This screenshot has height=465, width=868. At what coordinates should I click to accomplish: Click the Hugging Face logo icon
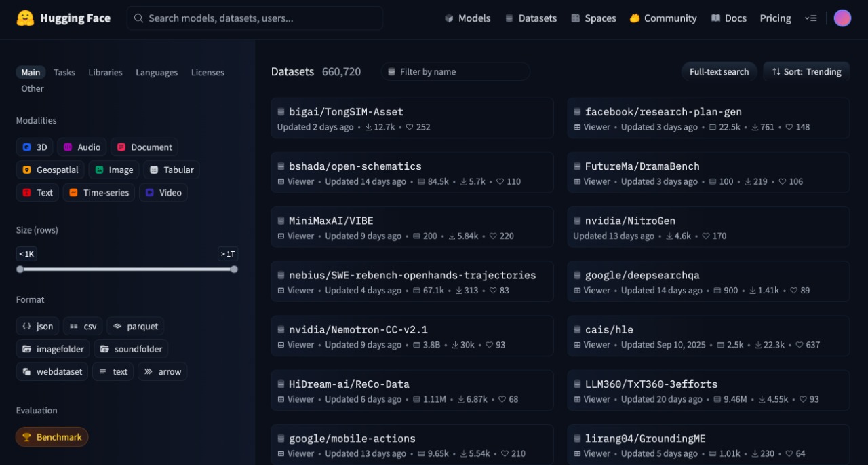click(25, 18)
